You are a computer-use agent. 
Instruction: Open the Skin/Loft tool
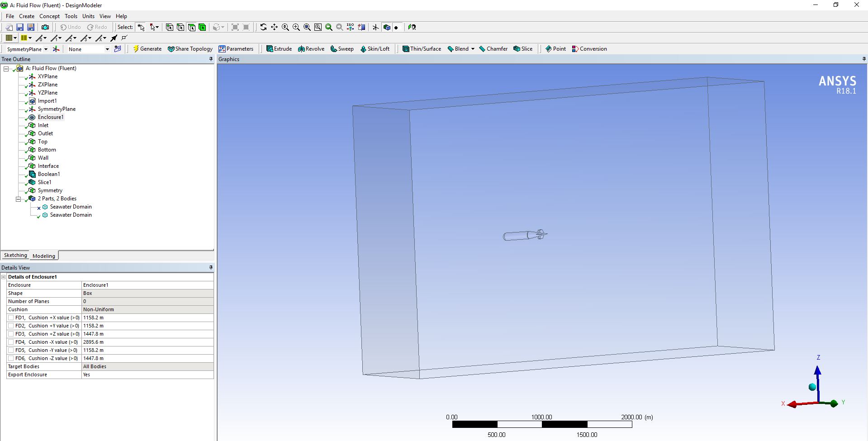click(376, 49)
